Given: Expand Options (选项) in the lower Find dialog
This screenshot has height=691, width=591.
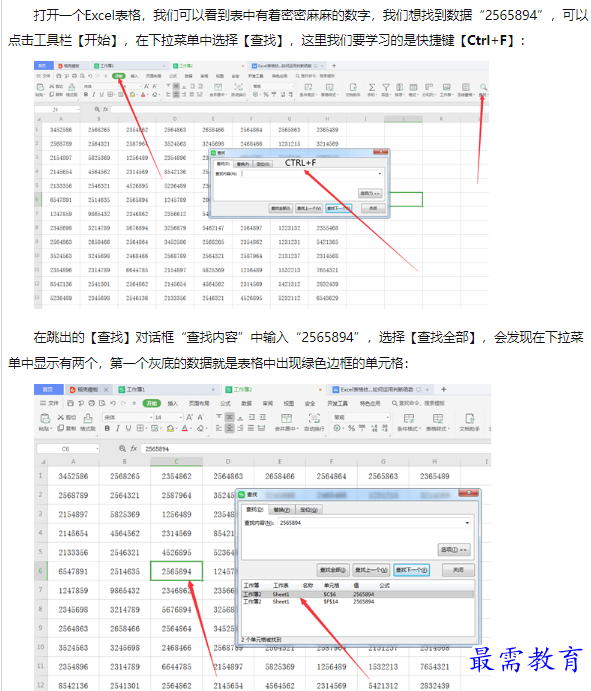Looking at the screenshot, I should [x=454, y=550].
